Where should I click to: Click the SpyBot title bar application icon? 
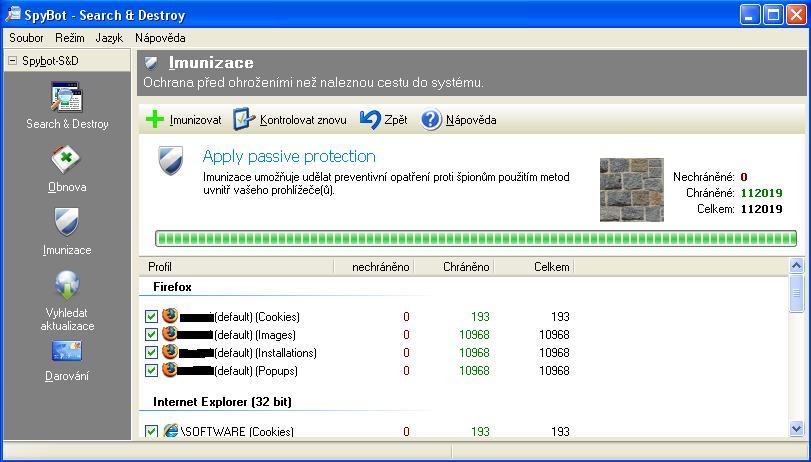13,14
